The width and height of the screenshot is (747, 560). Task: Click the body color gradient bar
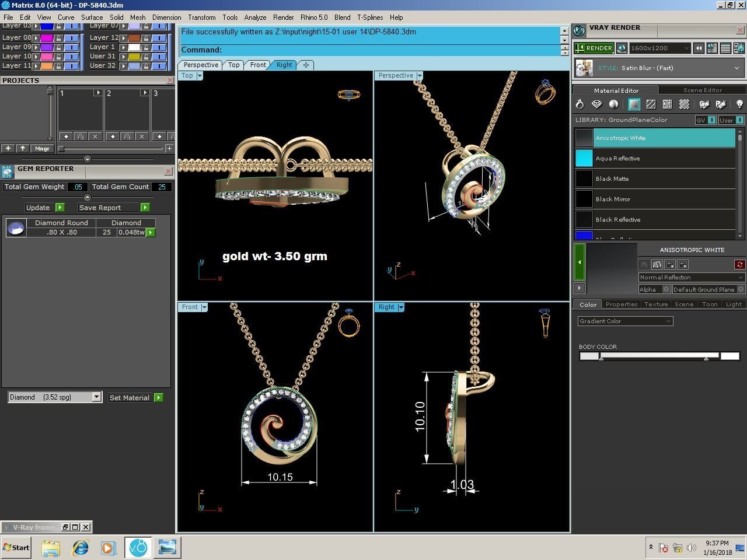pos(659,356)
